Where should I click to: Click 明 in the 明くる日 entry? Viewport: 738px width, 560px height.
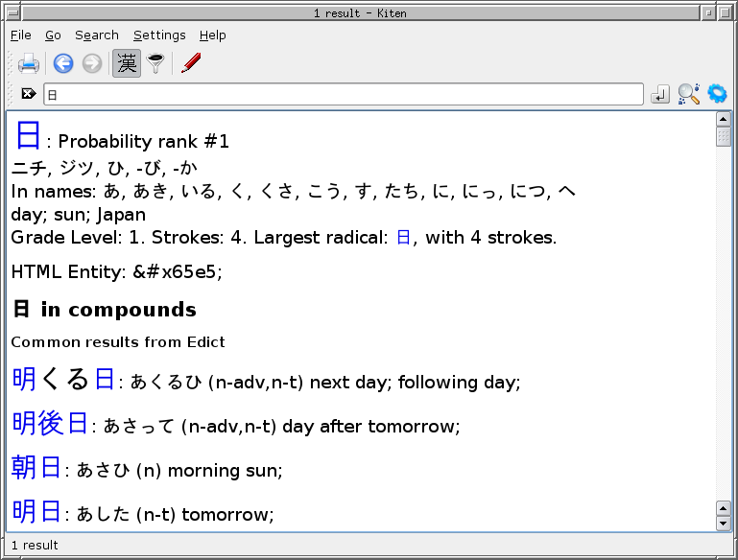pyautogui.click(x=24, y=379)
